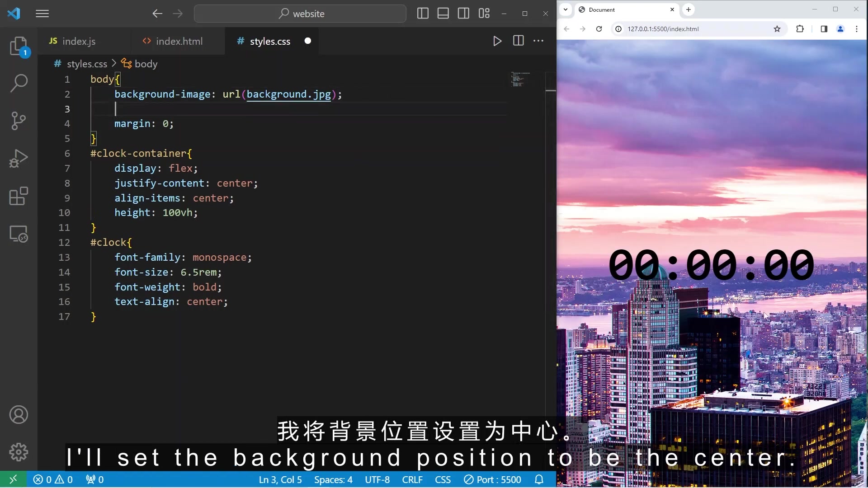Go forward using the editor navigation arrow
Viewport: 868px width, 488px height.
tap(178, 14)
